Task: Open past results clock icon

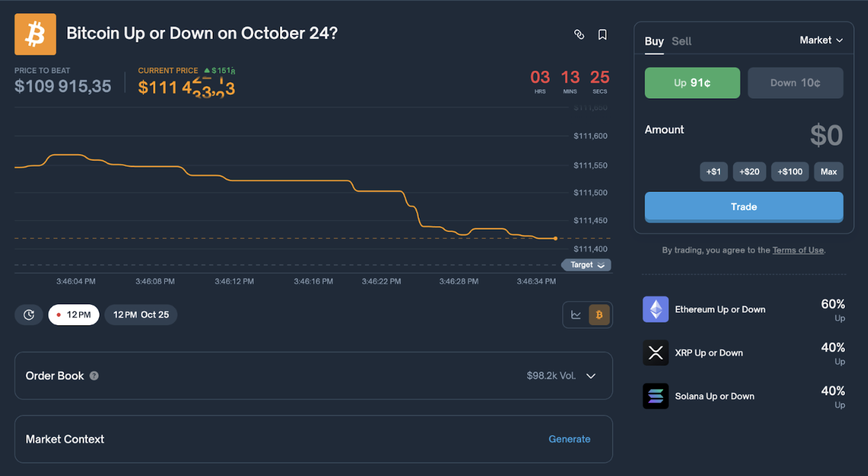Action: point(29,315)
